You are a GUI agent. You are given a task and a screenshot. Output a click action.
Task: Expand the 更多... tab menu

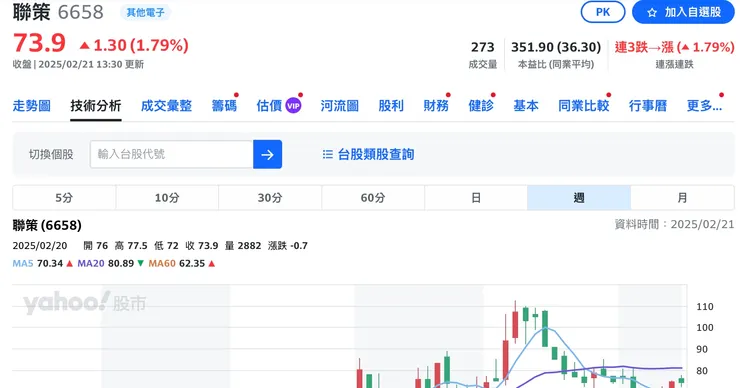(704, 106)
